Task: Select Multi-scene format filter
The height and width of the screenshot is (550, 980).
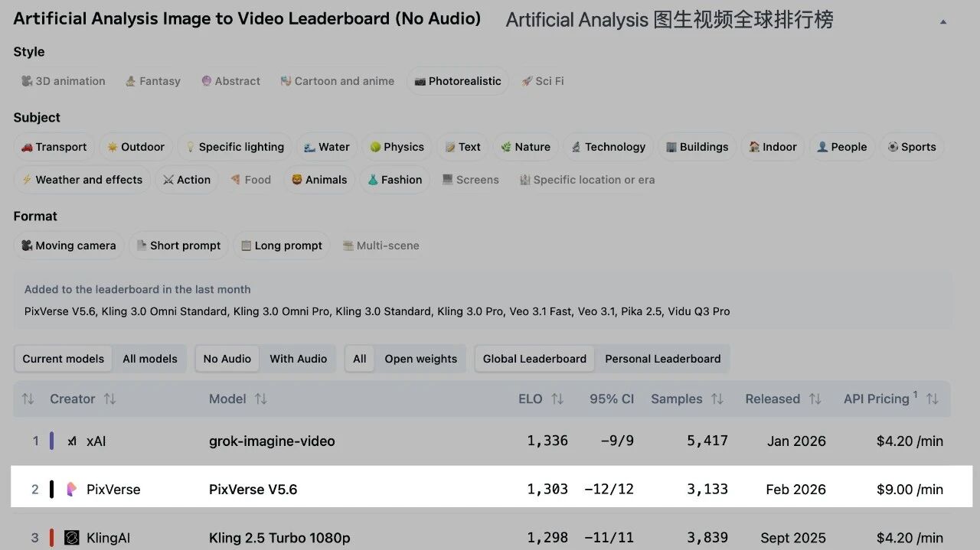Action: point(381,246)
